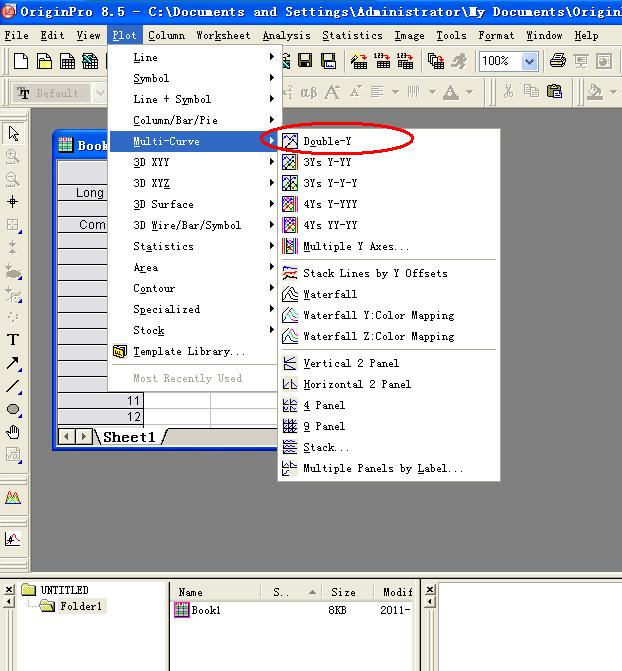Click the New Workbook toolbar icon

[67, 61]
